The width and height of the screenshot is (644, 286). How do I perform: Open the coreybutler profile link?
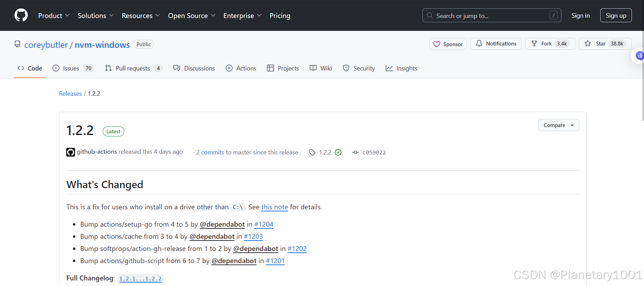click(46, 45)
